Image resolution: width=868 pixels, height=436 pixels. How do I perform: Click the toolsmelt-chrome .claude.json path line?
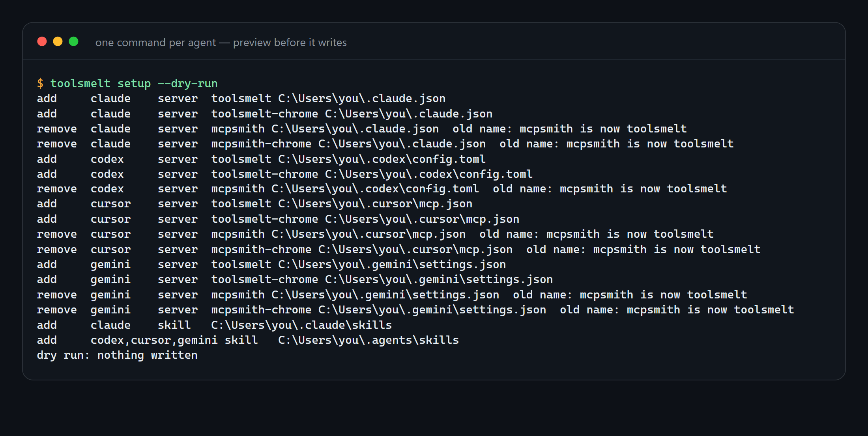click(x=409, y=114)
